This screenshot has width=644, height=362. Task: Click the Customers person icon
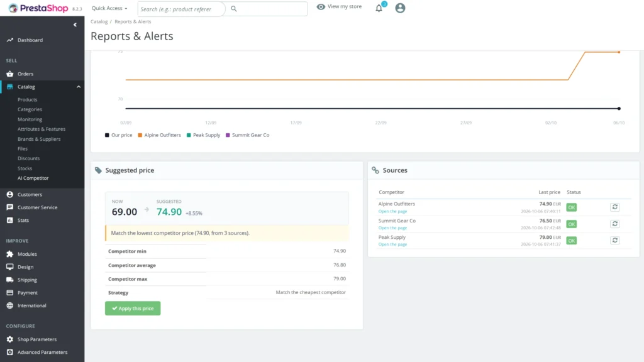coord(10,195)
